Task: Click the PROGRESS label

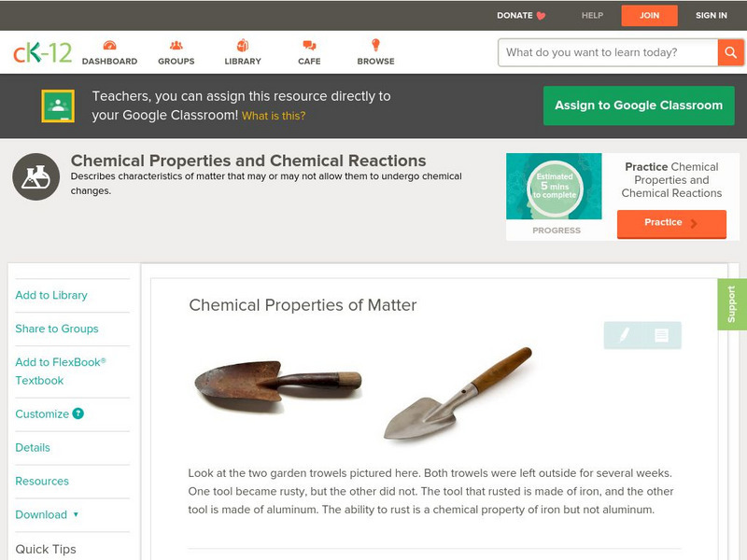Action: 557,231
